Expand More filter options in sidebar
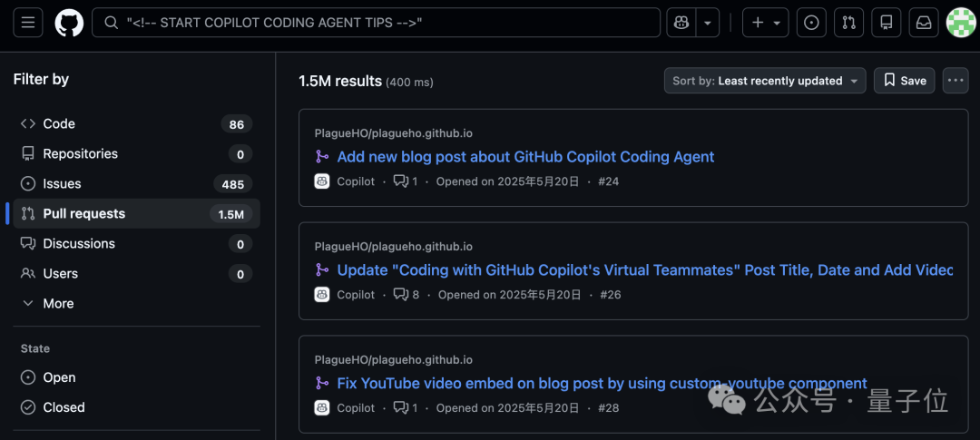The width and height of the screenshot is (980, 440). pyautogui.click(x=58, y=303)
